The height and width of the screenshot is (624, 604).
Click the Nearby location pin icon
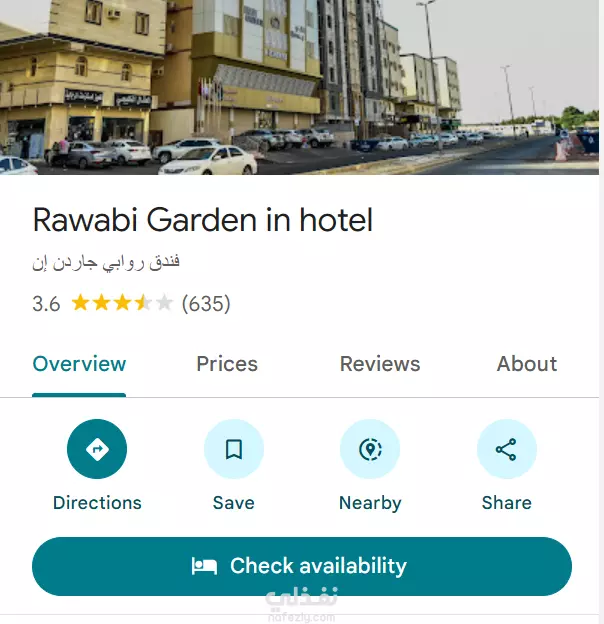point(370,449)
